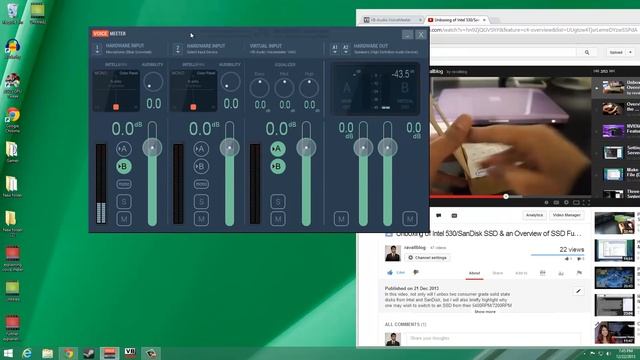Viewport: 640px width, 360px height.
Task: Open the A2 hardware output selector
Action: click(345, 49)
